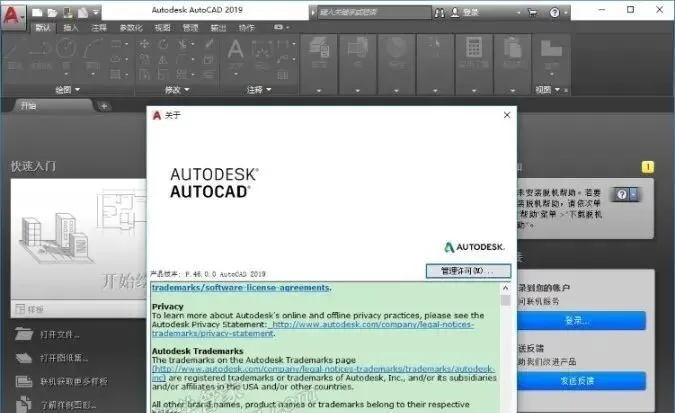Select the 默认 ribbon tab

click(x=43, y=28)
